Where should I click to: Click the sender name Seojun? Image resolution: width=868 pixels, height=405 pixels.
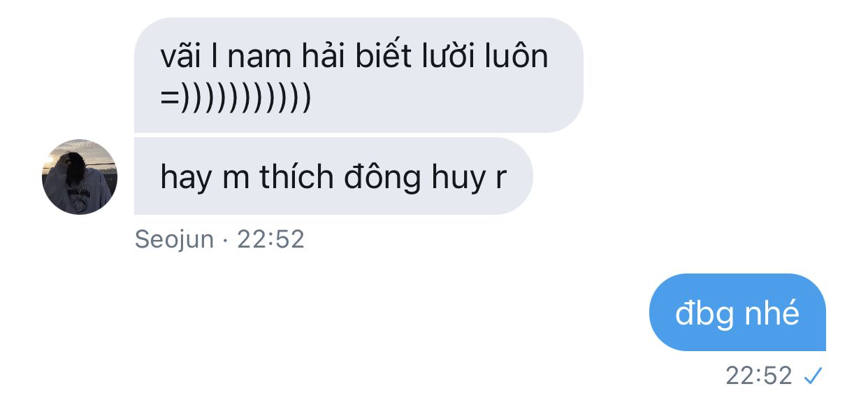pos(174,239)
